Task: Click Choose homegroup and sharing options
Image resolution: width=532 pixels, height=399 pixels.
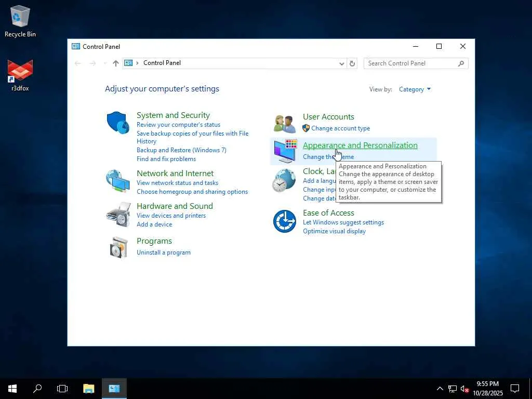Action: pos(192,191)
